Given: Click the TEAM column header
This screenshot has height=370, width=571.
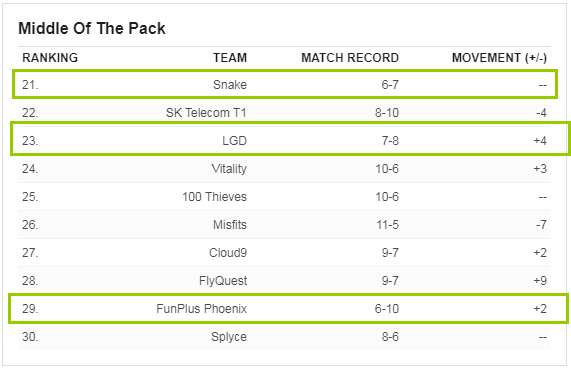Looking at the screenshot, I should click(x=230, y=58).
